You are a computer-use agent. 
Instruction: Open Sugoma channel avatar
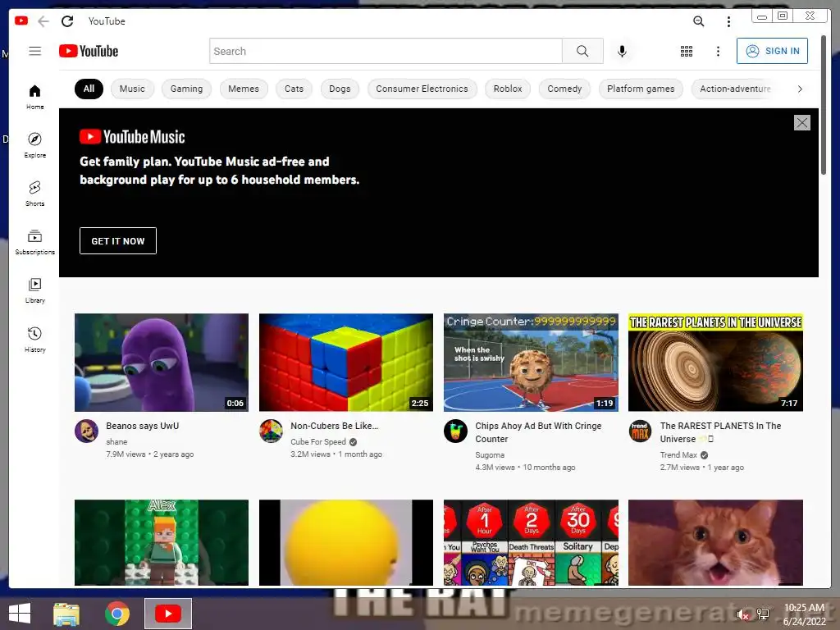pyautogui.click(x=455, y=431)
